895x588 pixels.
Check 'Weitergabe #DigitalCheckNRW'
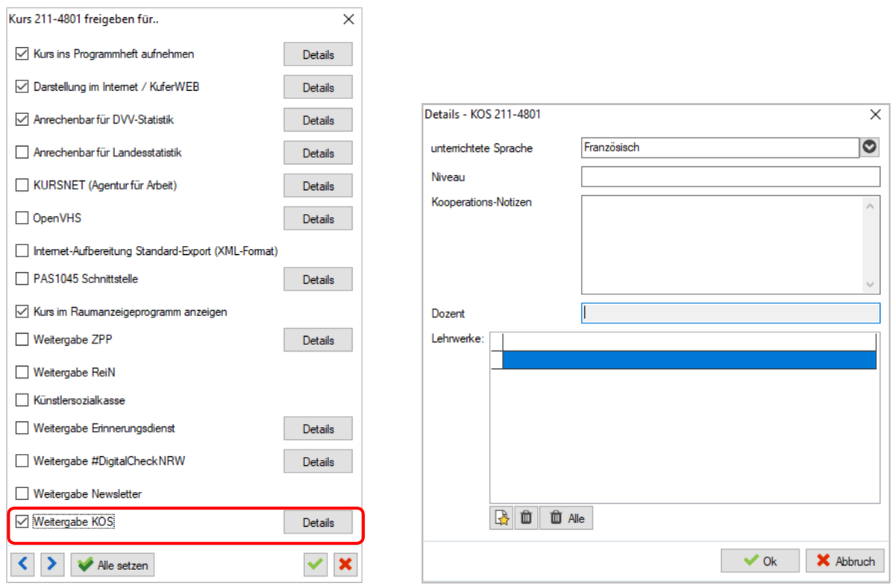tap(22, 461)
